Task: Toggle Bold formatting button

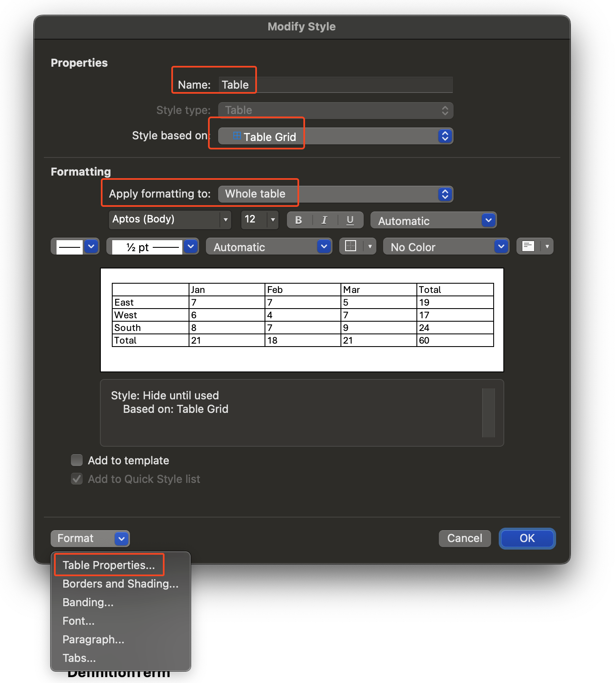Action: 299,220
